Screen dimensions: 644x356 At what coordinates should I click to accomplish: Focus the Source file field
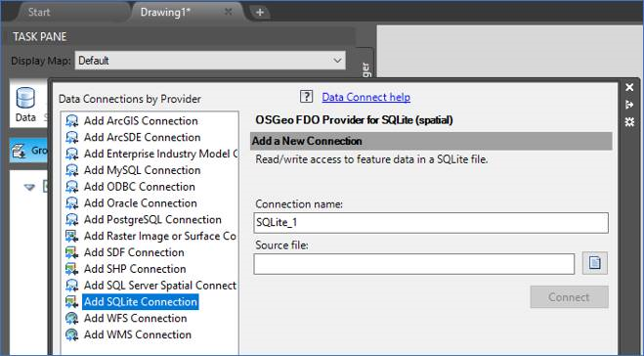pos(414,264)
